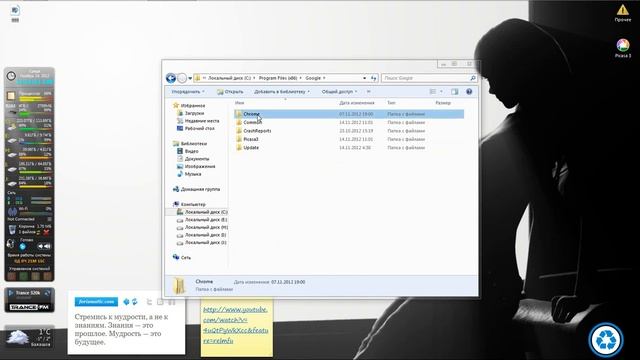
Task: Sort by the Размер column header
Action: point(443,103)
